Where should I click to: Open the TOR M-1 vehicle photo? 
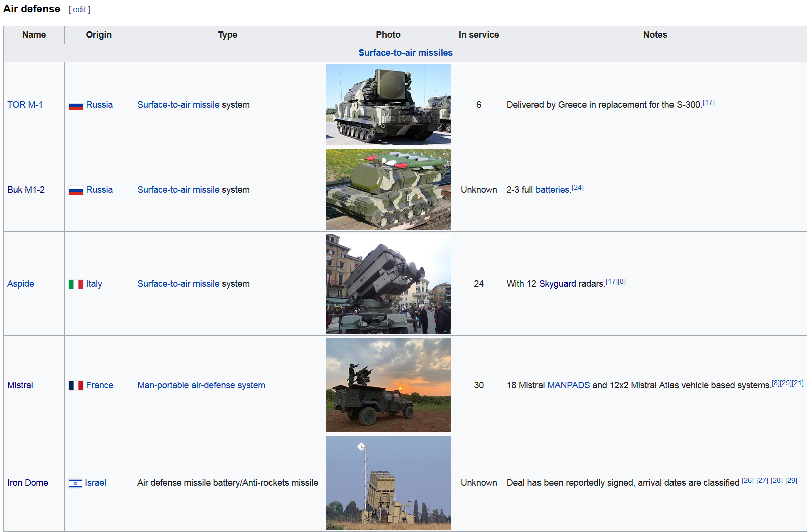[x=388, y=104]
